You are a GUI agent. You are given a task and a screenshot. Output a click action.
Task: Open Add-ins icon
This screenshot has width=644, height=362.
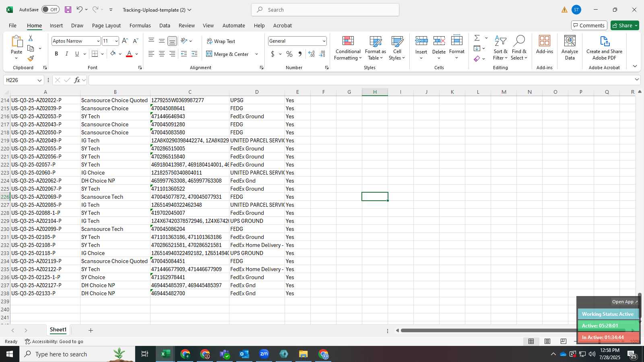[x=545, y=44]
